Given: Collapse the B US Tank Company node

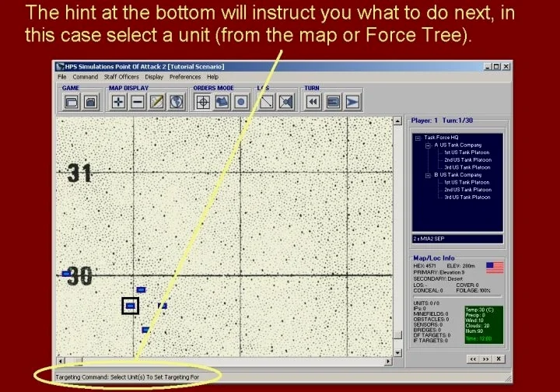Looking at the screenshot, I should tap(428, 175).
